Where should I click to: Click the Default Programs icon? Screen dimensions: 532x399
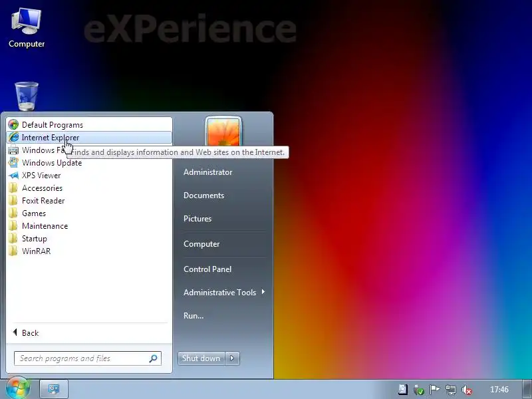pyautogui.click(x=13, y=125)
